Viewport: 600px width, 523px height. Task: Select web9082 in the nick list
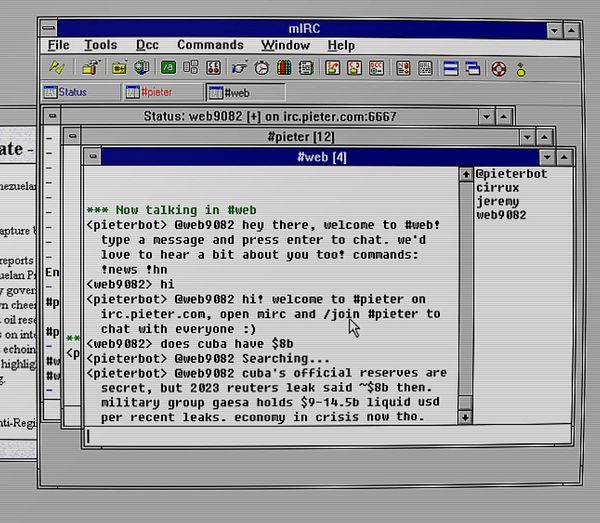[x=501, y=215]
